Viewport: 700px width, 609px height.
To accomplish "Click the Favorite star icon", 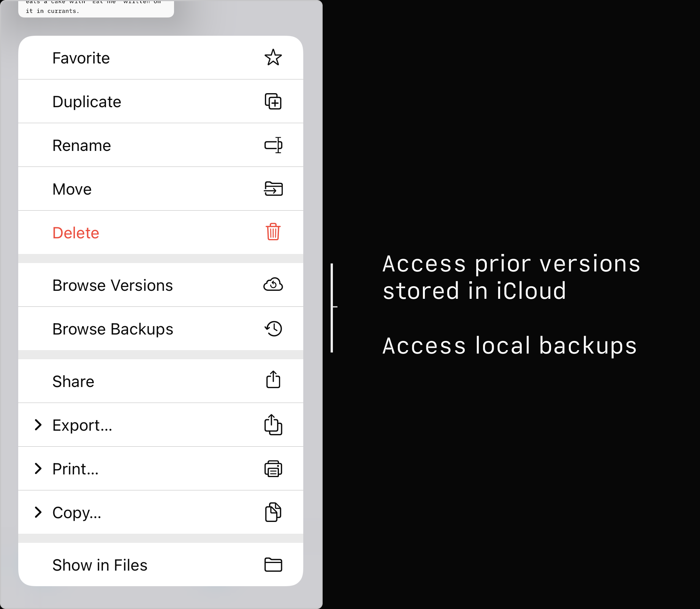I will tap(273, 58).
